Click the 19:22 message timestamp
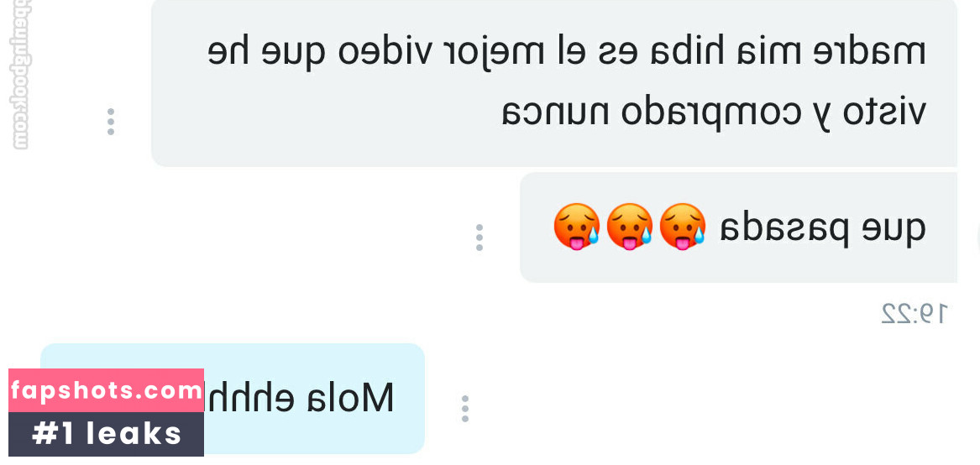This screenshot has width=980, height=465. point(914,314)
